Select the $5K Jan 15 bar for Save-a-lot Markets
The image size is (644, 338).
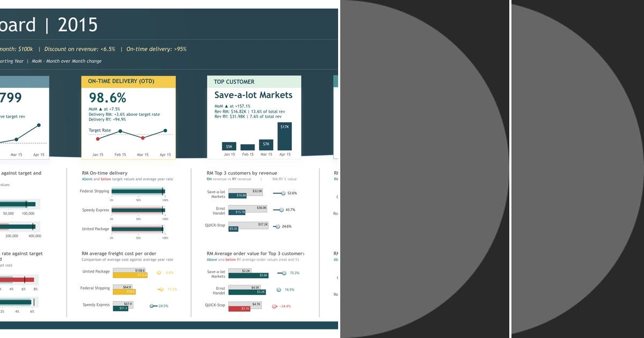pos(229,146)
